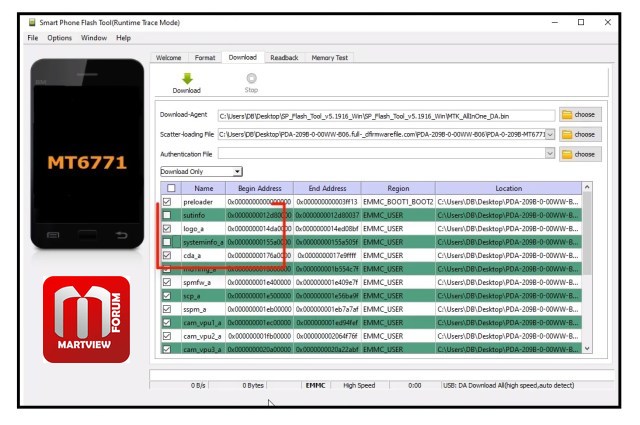
Task: Choose an Authentication file via folder button
Action: pos(580,154)
